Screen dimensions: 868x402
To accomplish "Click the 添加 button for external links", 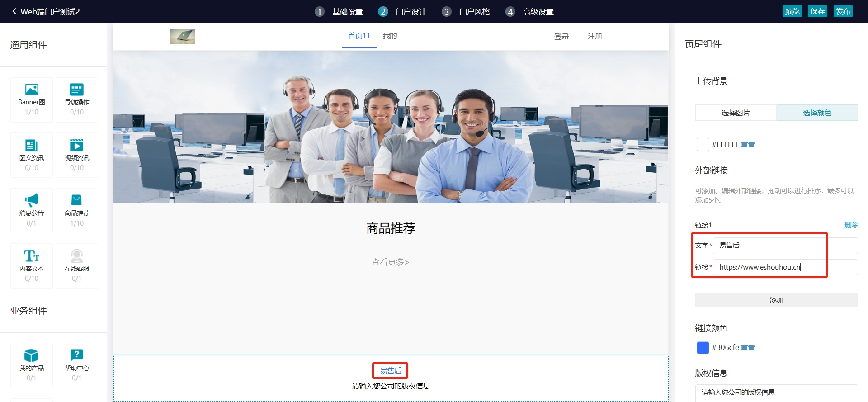I will point(776,300).
